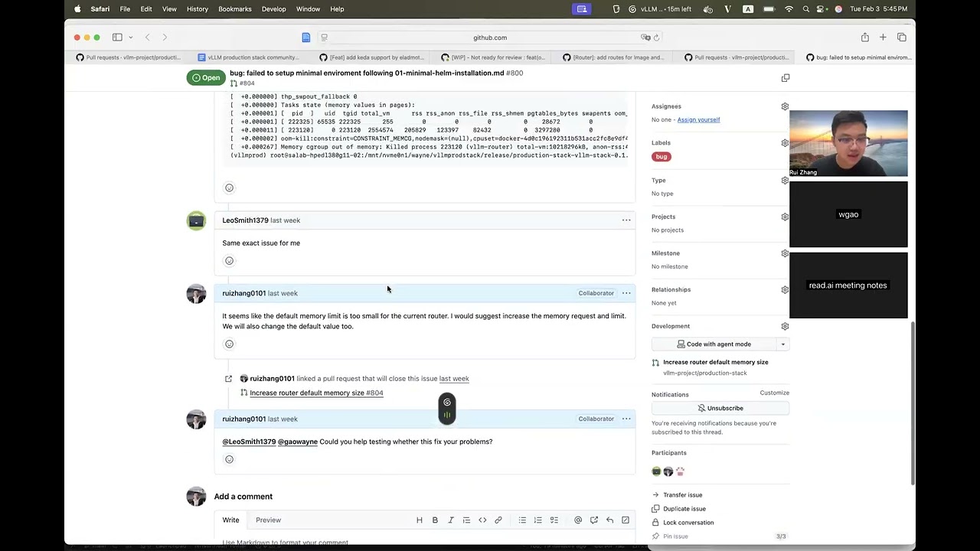Click Duplicate issue
The image size is (980, 551).
684,509
